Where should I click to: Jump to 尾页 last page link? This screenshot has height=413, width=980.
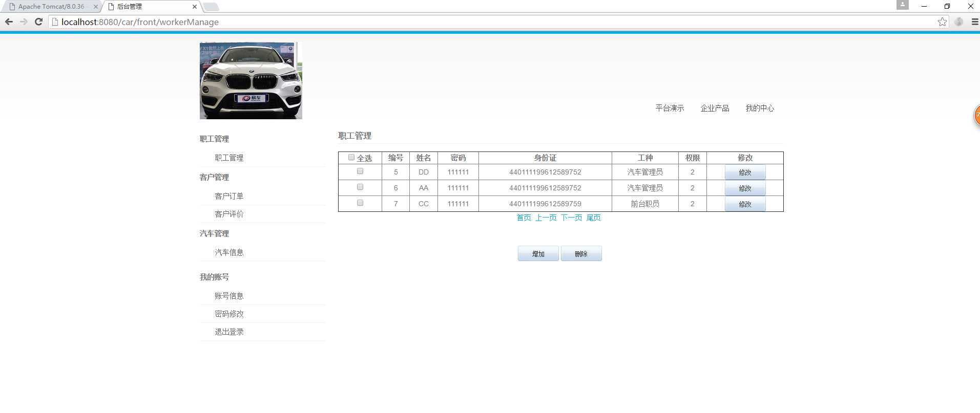pyautogui.click(x=593, y=218)
